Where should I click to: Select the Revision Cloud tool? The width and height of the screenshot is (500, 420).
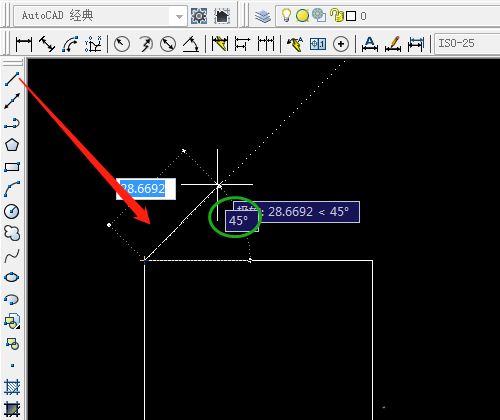tap(12, 233)
